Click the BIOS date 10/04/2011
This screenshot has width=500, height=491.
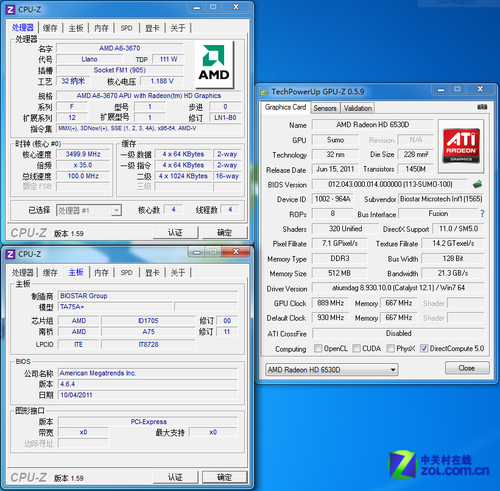[148, 395]
